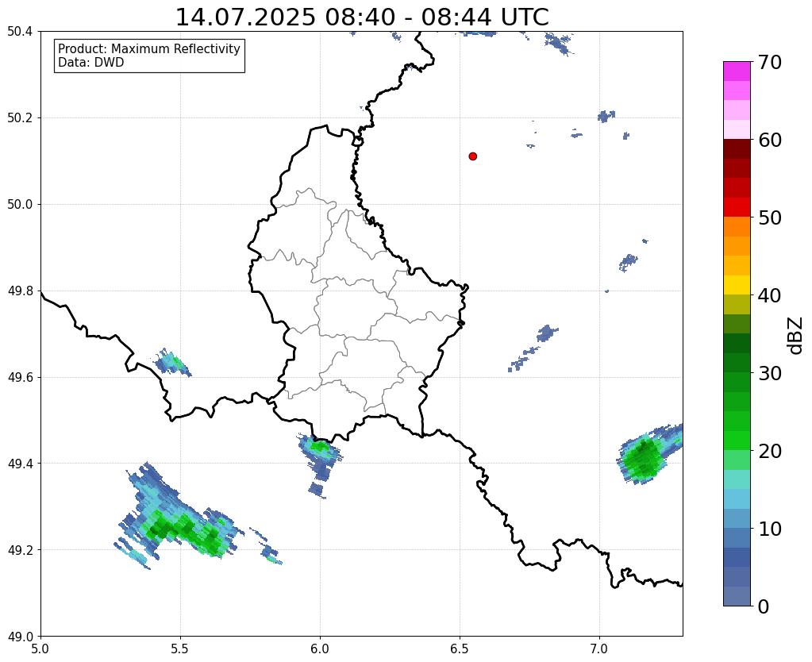Click the longitude axis label 6.5
The height and width of the screenshot is (662, 812).
(460, 649)
